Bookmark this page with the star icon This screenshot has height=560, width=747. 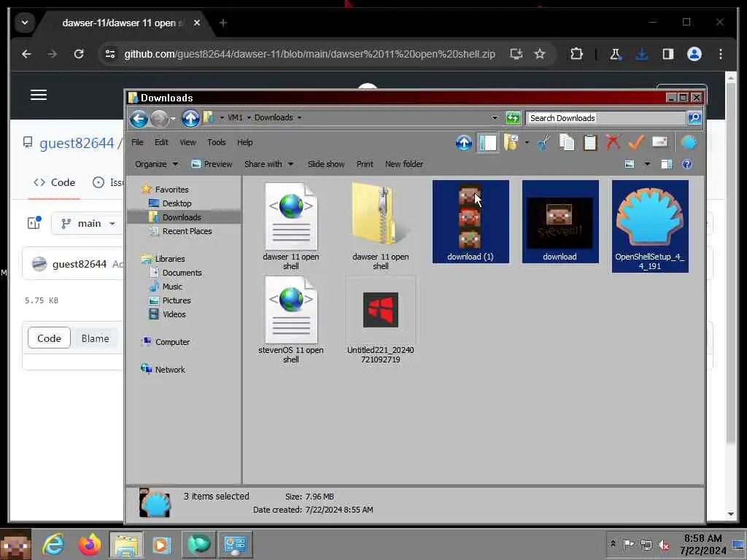click(x=539, y=54)
